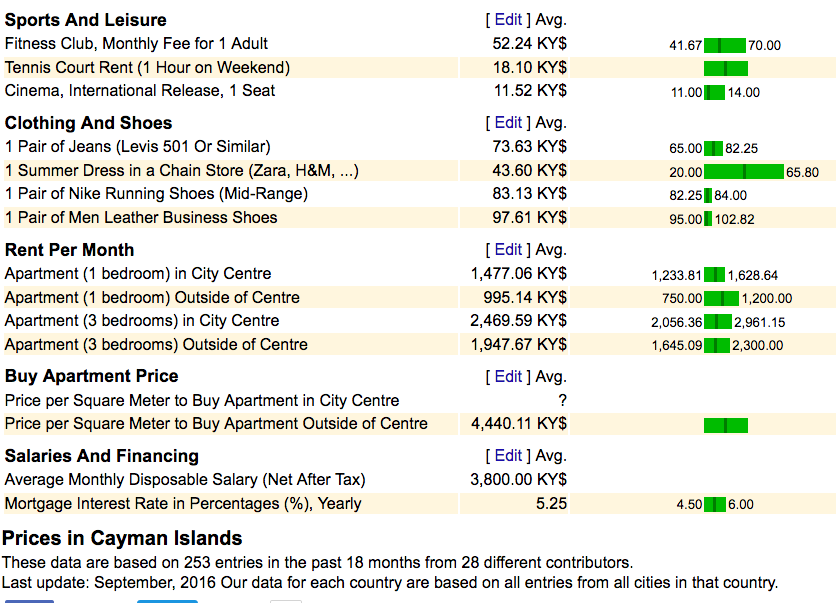Select the Pair of Jeans row label
The image size is (836, 603).
pyautogui.click(x=137, y=146)
